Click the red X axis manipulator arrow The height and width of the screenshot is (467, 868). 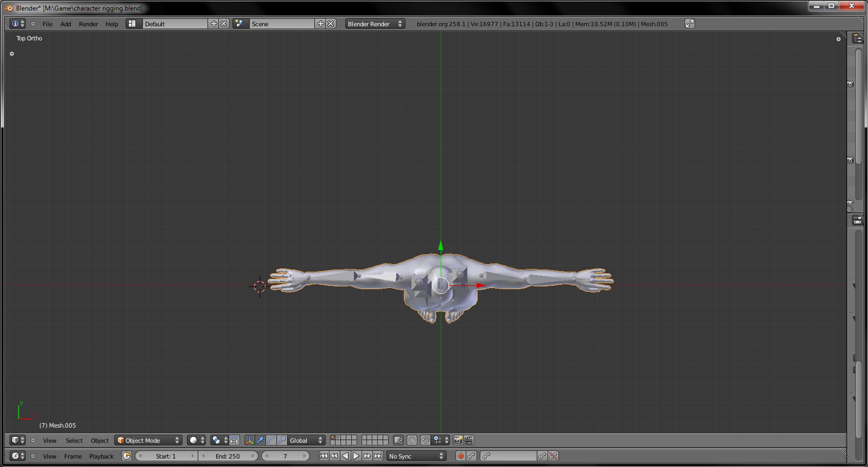[481, 286]
